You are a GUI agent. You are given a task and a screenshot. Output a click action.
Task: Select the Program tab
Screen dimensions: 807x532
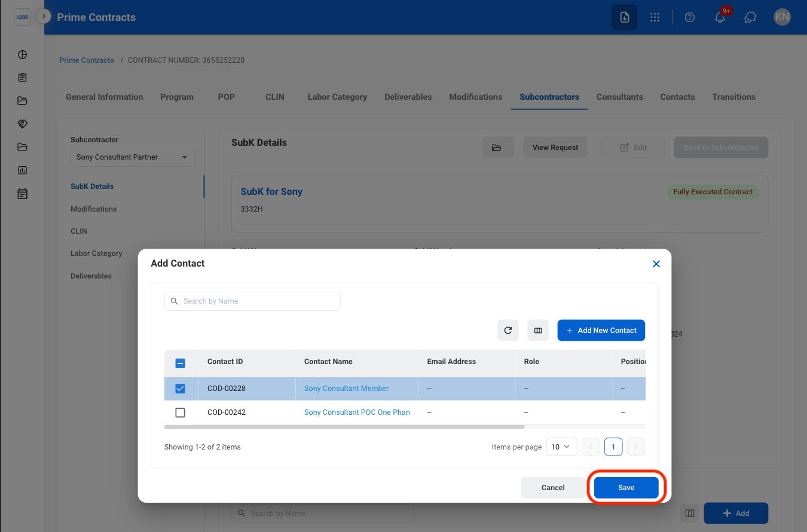(177, 97)
